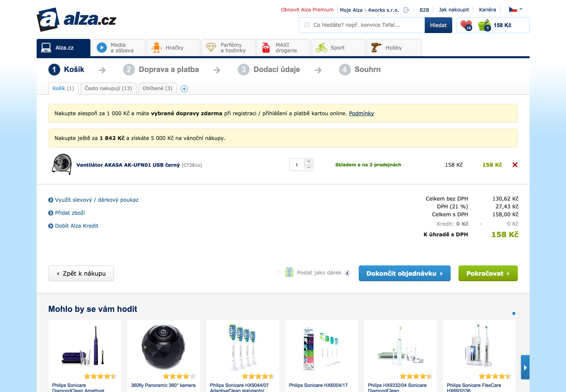Viewport: 566px width, 392px height.
Task: Click the gift box icon
Action: 289,272
